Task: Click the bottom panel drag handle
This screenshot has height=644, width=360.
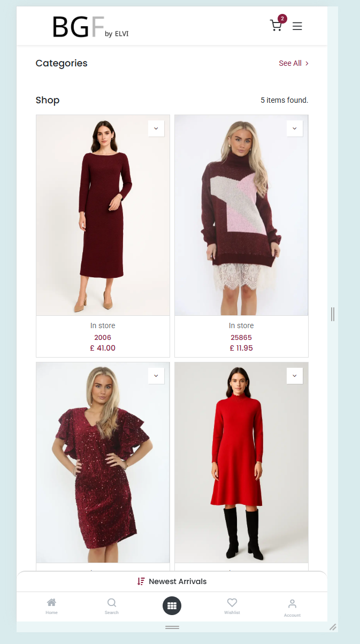Action: tap(172, 627)
